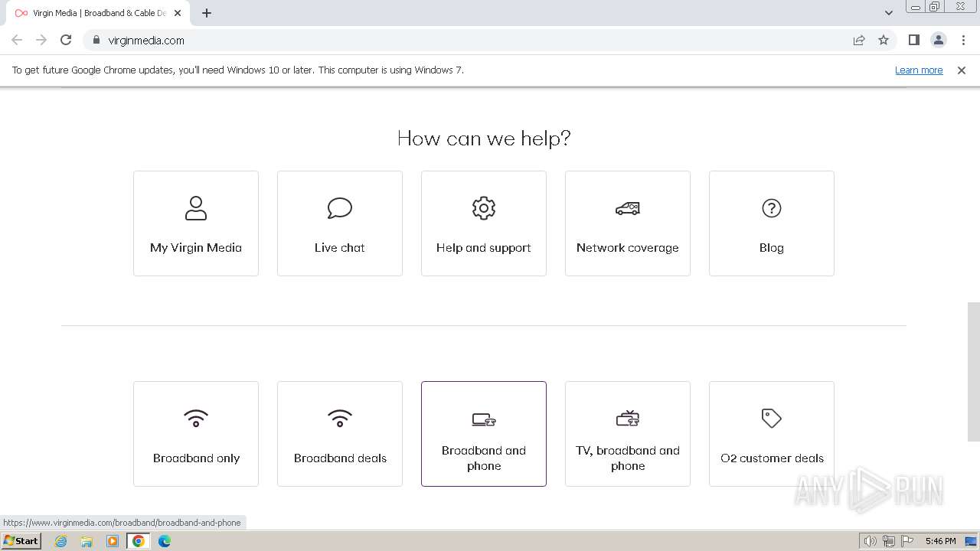Reload the page with the refresh icon

[x=66, y=40]
